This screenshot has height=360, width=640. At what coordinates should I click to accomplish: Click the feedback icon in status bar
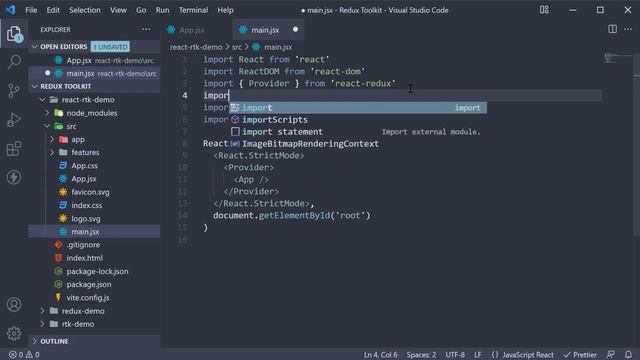click(611, 355)
